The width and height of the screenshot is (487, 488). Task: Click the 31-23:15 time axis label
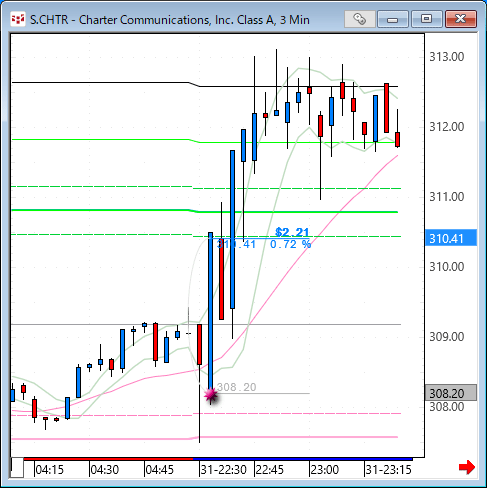click(x=389, y=470)
